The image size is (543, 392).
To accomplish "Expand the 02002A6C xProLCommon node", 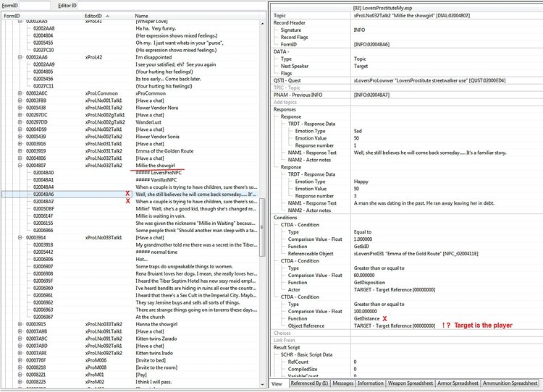I will tap(20, 93).
